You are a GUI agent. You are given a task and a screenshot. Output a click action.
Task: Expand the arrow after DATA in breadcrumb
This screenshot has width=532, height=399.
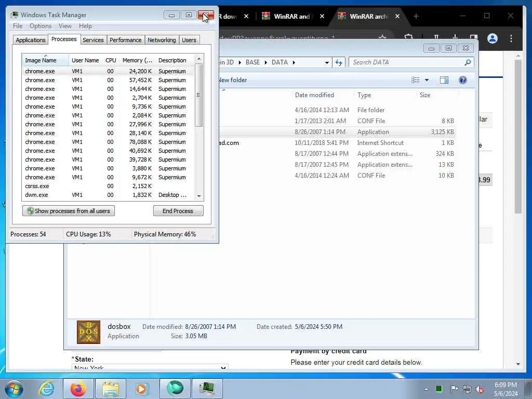(x=294, y=62)
